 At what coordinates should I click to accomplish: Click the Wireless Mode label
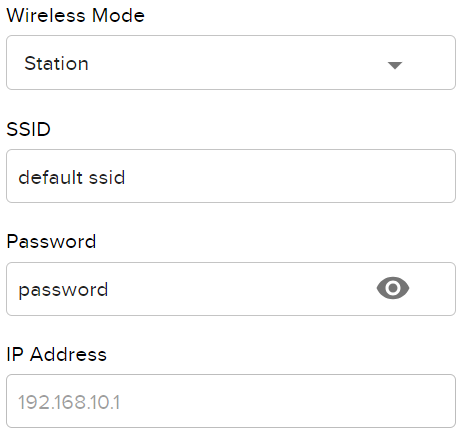pyautogui.click(x=76, y=16)
